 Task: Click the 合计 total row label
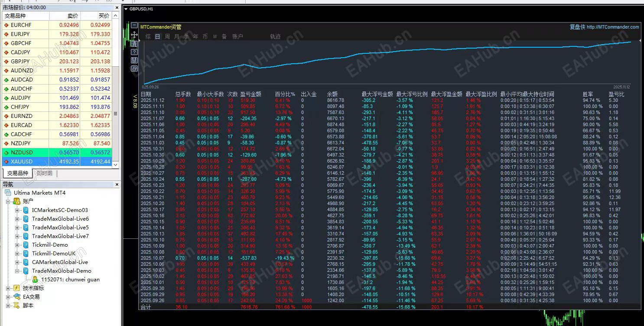(x=146, y=307)
